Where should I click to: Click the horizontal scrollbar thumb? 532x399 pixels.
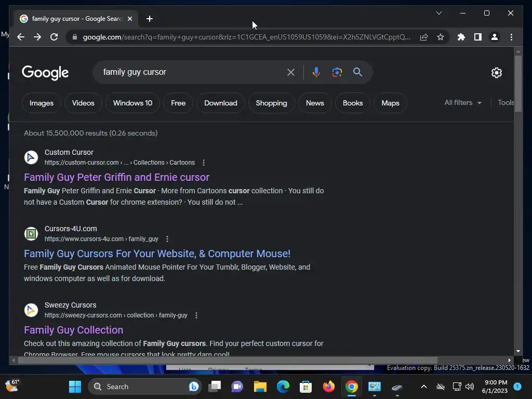(x=228, y=361)
